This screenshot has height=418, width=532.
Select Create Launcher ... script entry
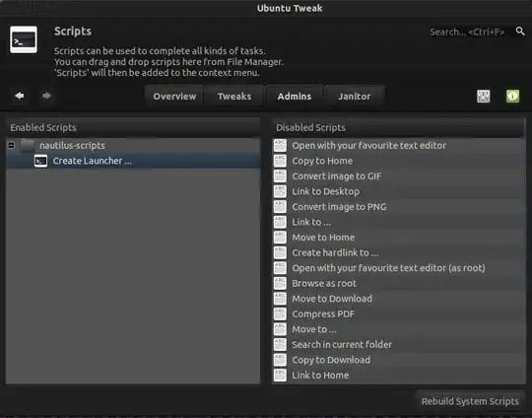[x=133, y=161]
